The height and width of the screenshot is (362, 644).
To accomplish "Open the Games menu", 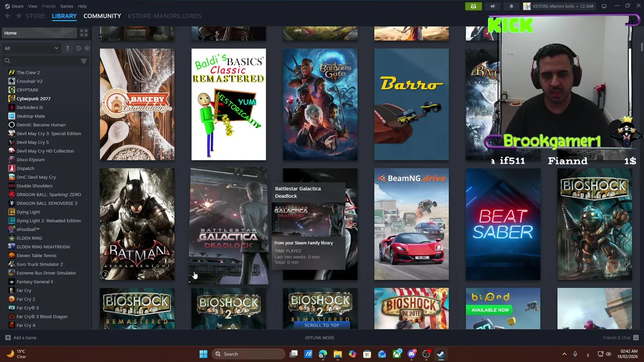I will click(66, 6).
